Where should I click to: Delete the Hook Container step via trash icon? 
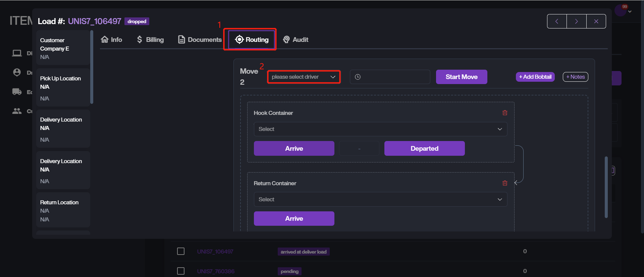pyautogui.click(x=505, y=113)
